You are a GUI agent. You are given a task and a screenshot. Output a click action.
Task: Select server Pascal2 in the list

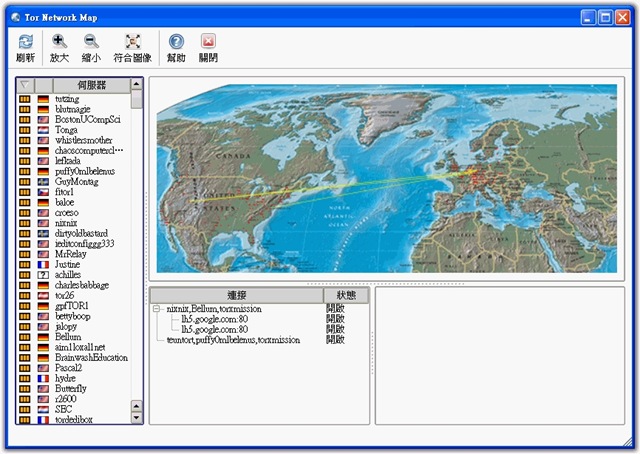pos(69,368)
